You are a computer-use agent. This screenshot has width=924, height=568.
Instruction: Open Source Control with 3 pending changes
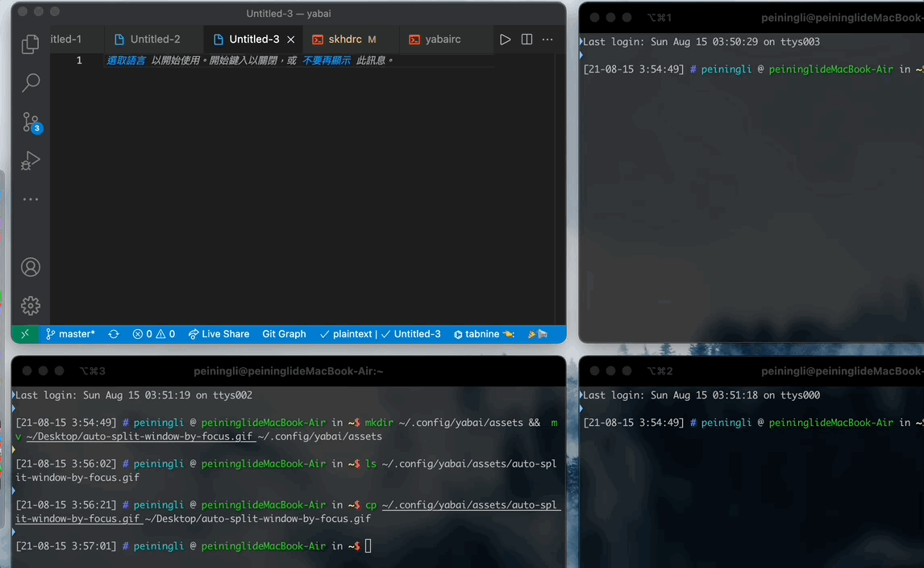tap(31, 122)
